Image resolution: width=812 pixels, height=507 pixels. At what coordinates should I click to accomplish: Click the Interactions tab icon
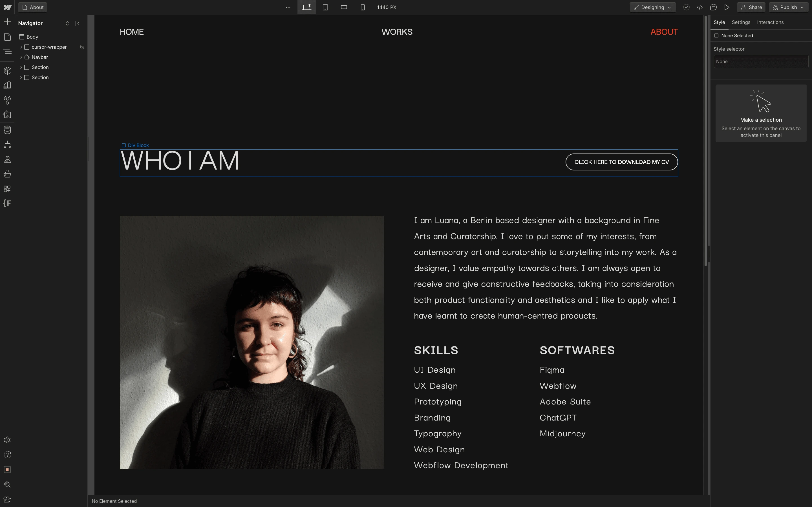[771, 22]
